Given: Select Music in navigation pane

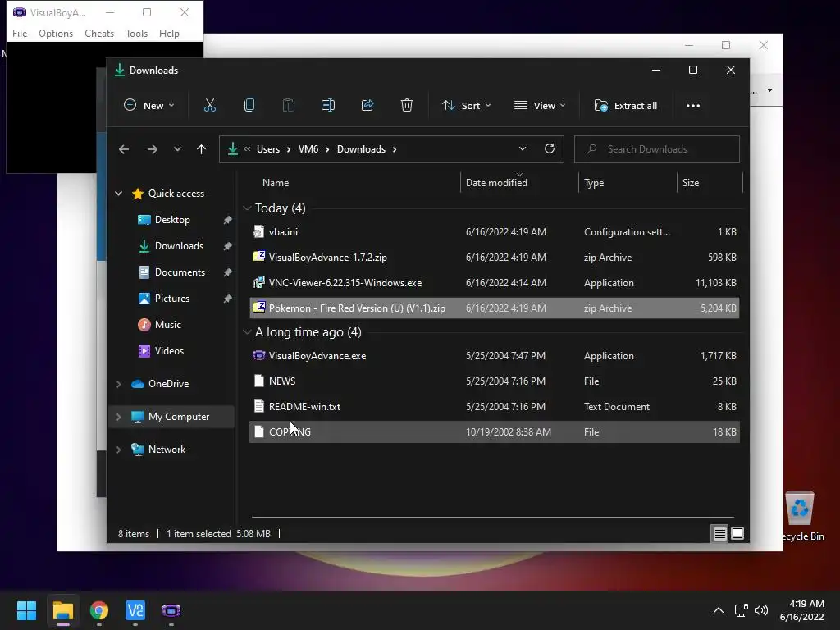Looking at the screenshot, I should pos(167,325).
